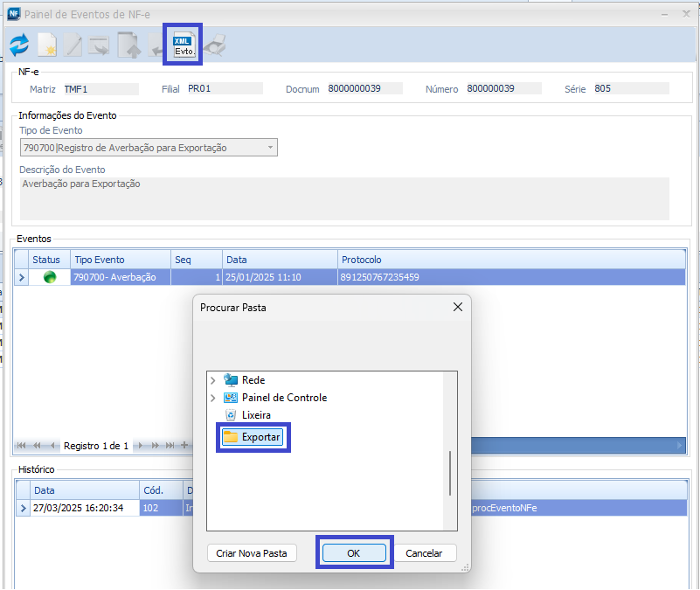Click the green status indicator in Eventos row

coord(50,277)
